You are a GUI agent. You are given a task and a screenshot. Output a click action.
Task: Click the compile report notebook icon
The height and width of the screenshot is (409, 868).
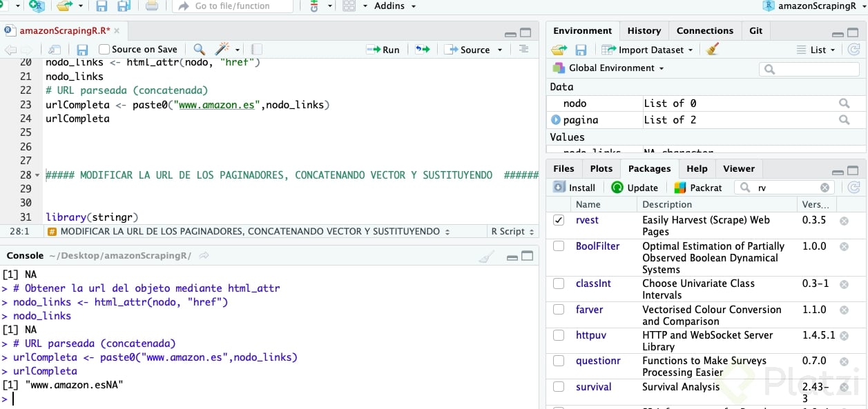(x=256, y=50)
